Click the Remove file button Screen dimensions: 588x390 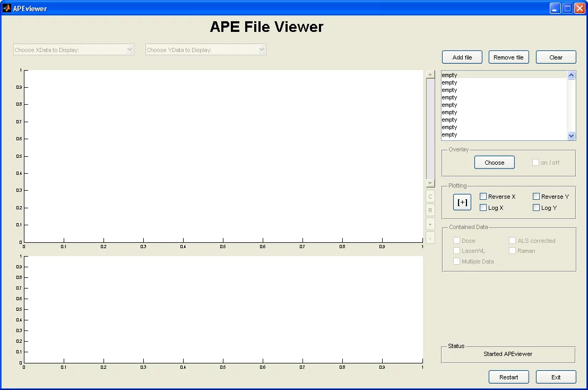pyautogui.click(x=508, y=57)
